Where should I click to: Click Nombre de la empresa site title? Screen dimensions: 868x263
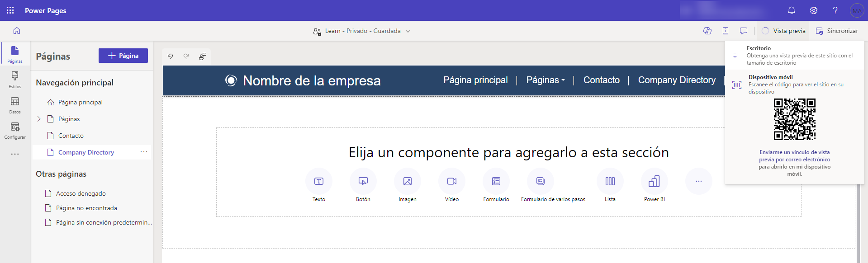[312, 80]
